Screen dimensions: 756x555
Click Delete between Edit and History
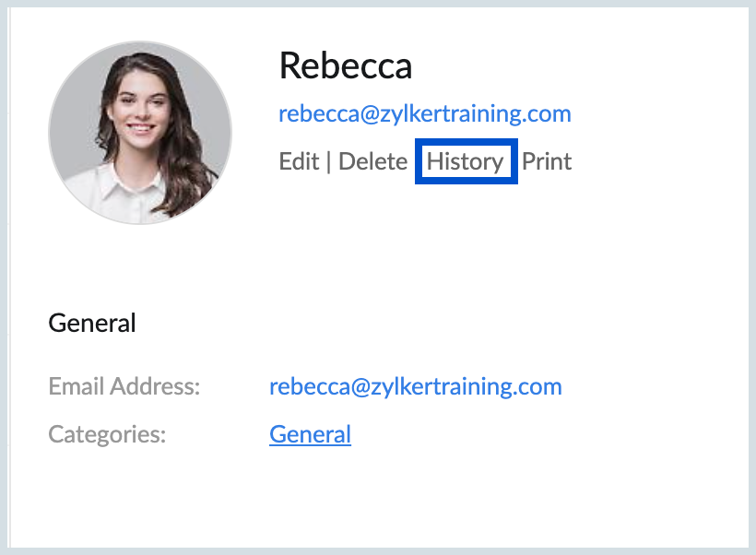372,161
